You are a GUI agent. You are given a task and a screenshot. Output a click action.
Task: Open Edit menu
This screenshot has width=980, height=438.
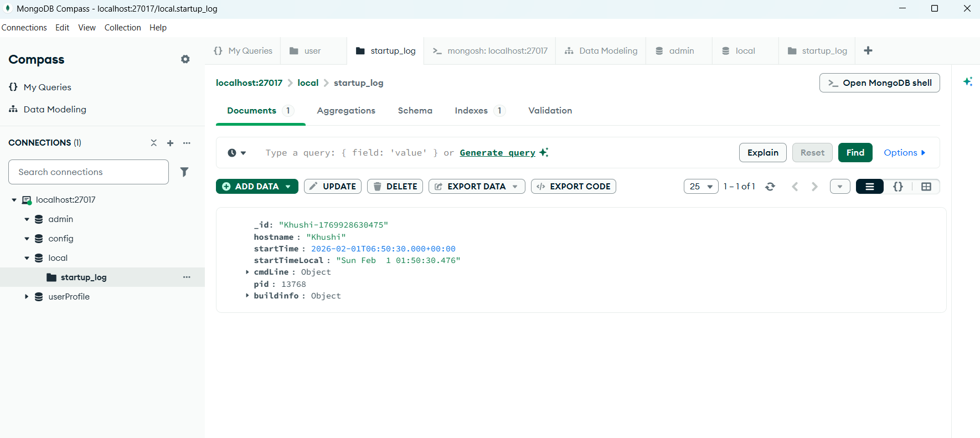(x=62, y=28)
